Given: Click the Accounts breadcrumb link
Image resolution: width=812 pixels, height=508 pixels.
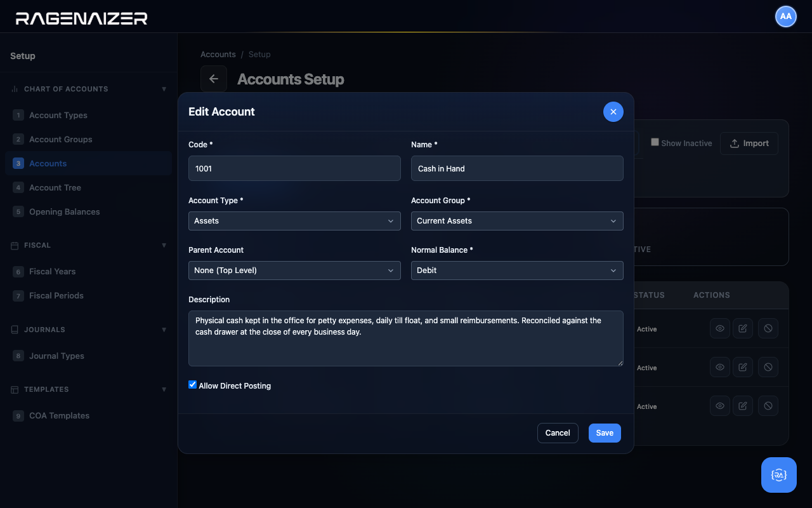Looking at the screenshot, I should click(218, 55).
